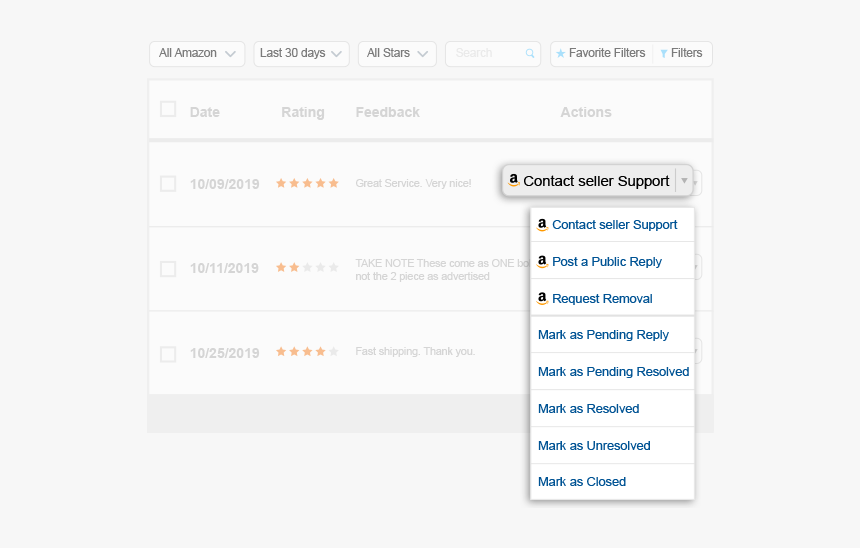The image size is (860, 548).
Task: Click Amazon logo in Contact seller Support button
Action: click(x=514, y=181)
